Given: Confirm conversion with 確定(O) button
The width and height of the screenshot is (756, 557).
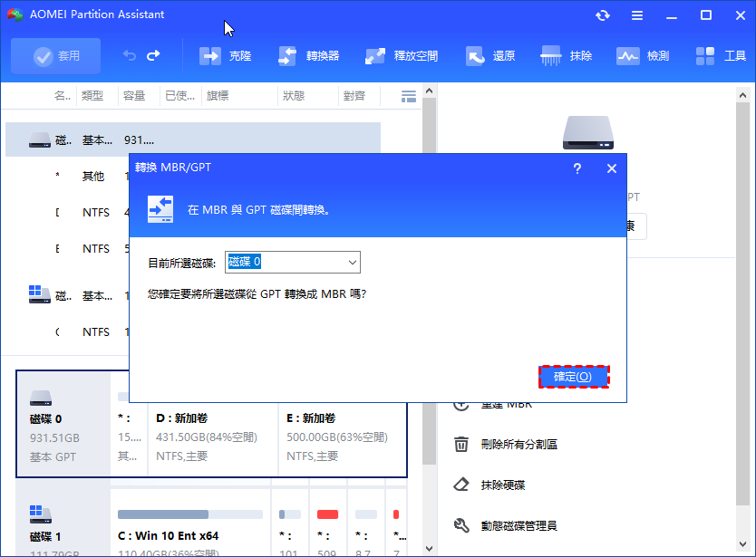Looking at the screenshot, I should tap(574, 377).
